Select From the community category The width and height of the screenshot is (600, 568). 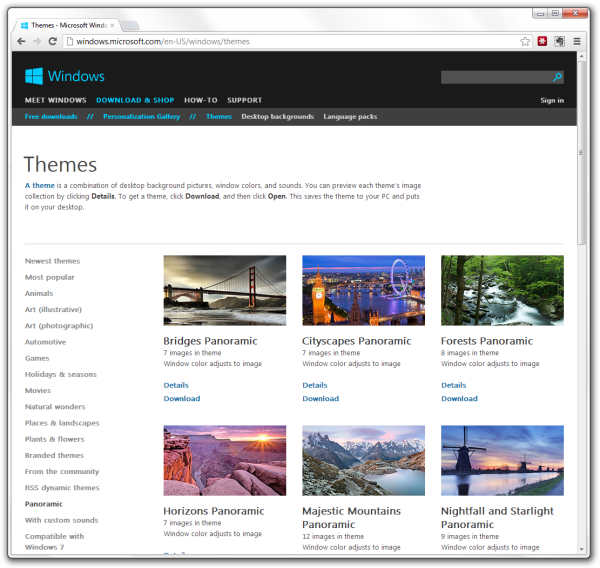tap(62, 472)
